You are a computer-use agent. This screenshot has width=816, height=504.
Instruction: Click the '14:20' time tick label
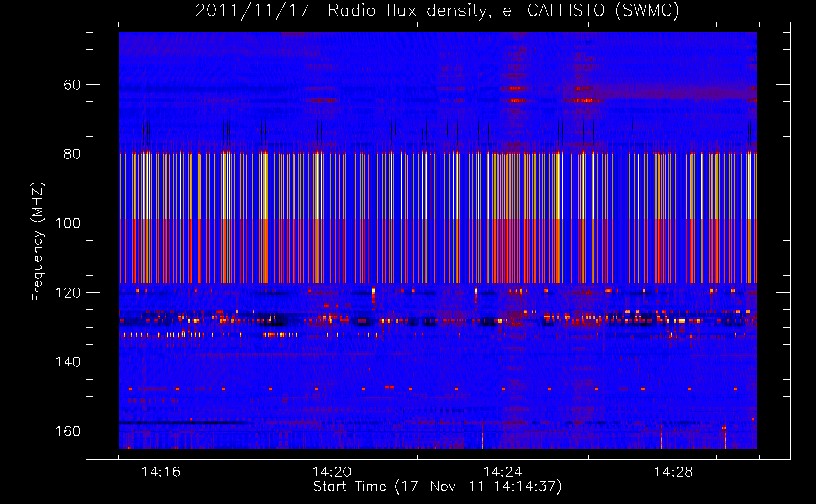332,472
